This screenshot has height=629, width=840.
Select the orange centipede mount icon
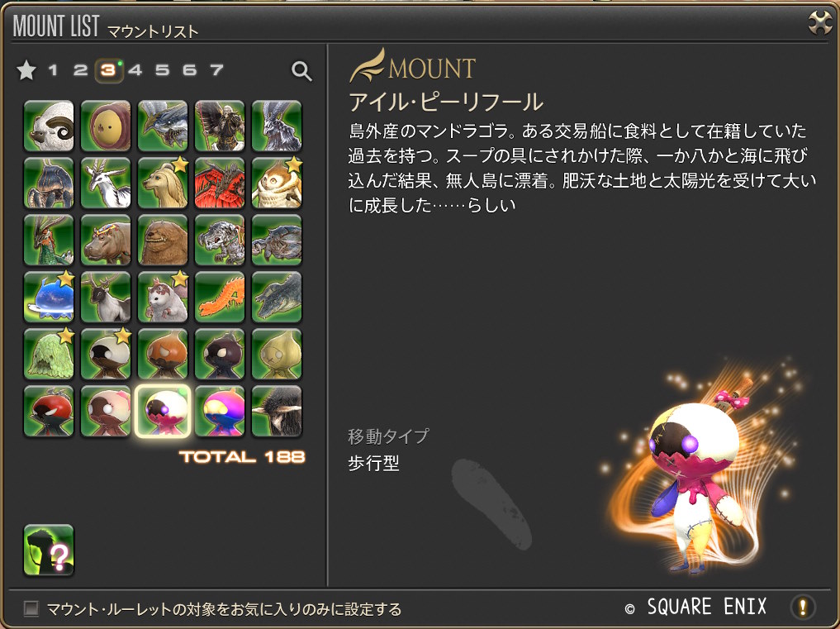click(220, 297)
